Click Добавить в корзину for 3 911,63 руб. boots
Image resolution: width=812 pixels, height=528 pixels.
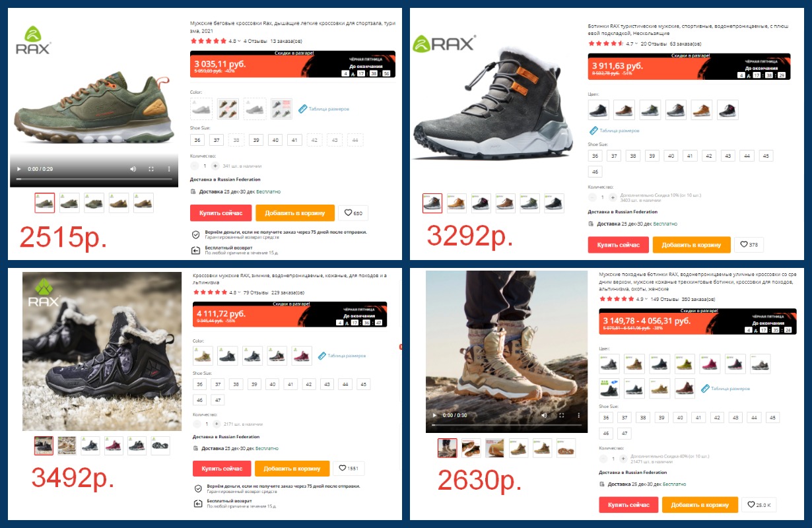point(691,244)
